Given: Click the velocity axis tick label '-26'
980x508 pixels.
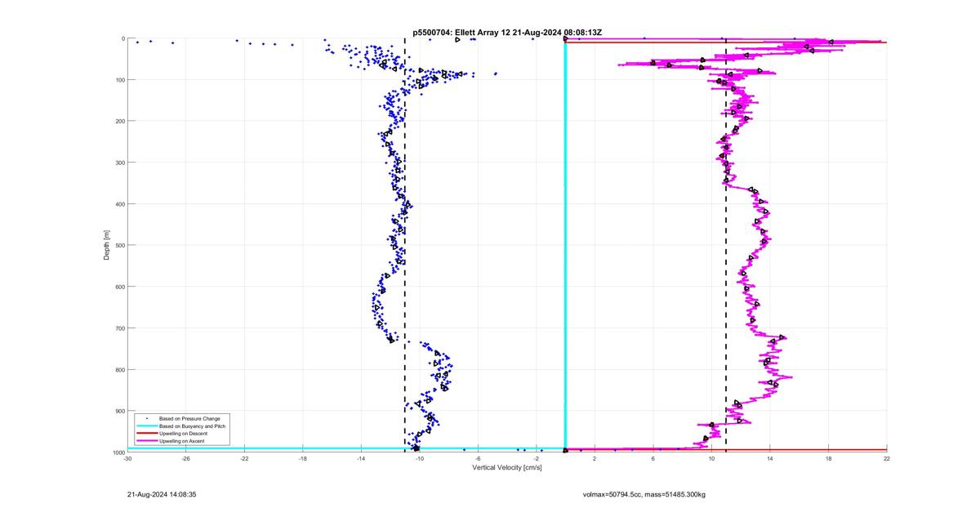Looking at the screenshot, I should click(186, 458).
